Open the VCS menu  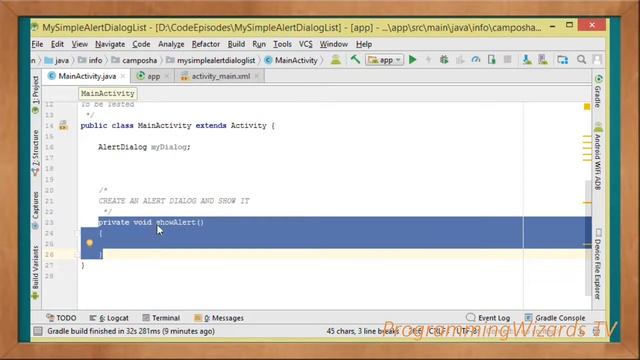point(306,44)
